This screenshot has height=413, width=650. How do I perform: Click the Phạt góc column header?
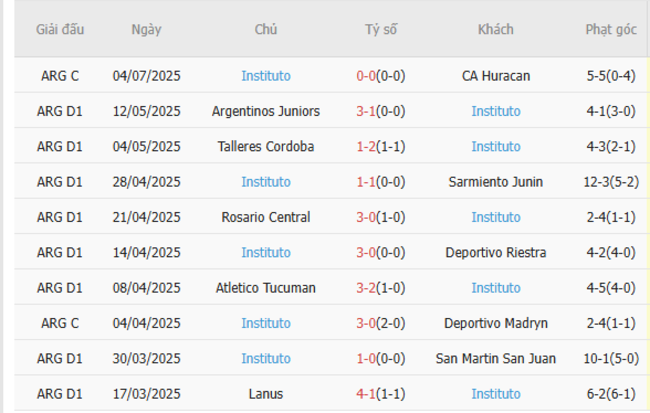[611, 30]
